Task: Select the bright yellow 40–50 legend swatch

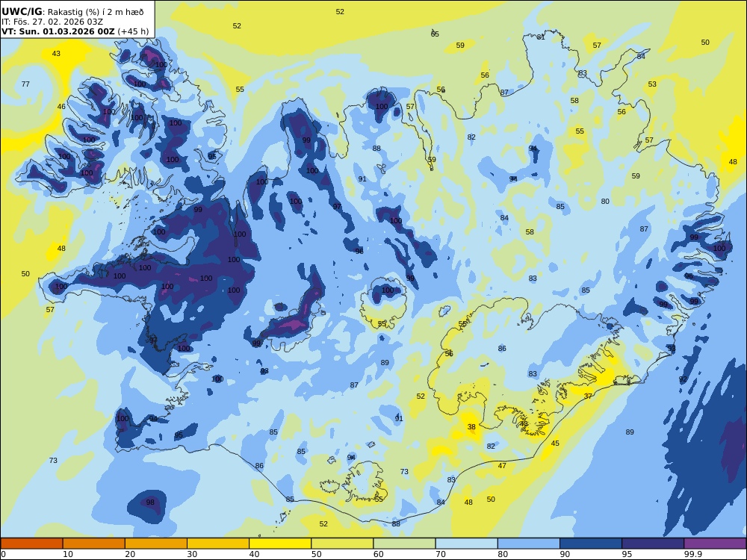Action: click(280, 544)
